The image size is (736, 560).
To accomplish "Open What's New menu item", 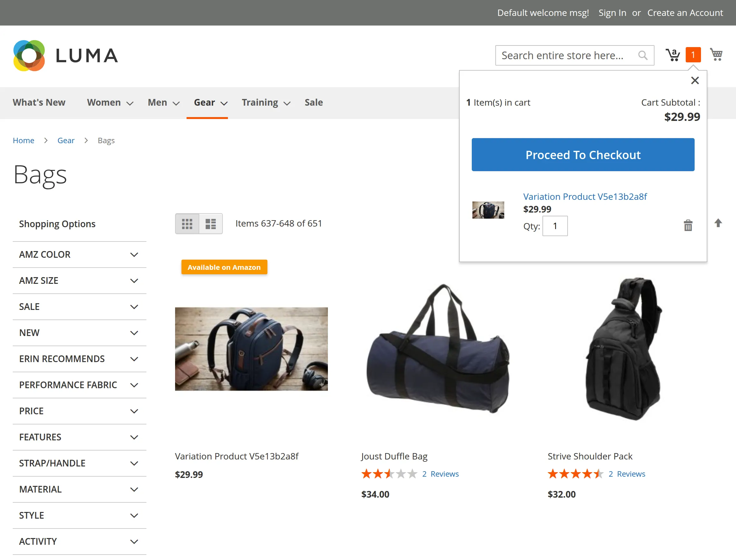I will click(x=39, y=102).
